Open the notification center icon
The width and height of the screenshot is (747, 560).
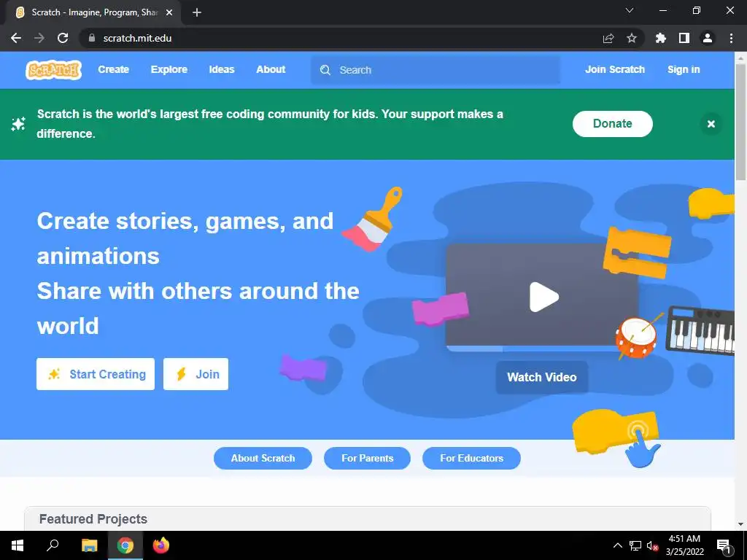(x=724, y=545)
